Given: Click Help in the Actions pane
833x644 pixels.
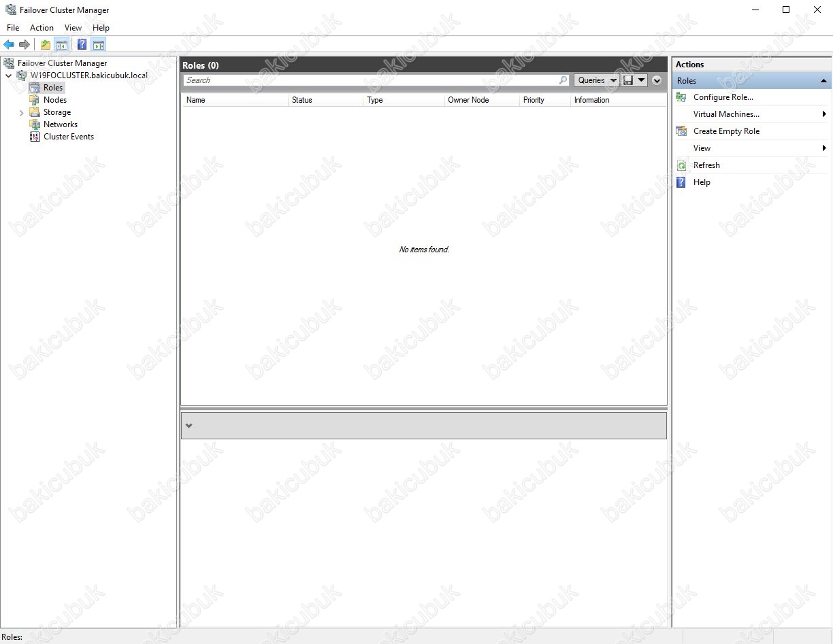Looking at the screenshot, I should coord(702,182).
